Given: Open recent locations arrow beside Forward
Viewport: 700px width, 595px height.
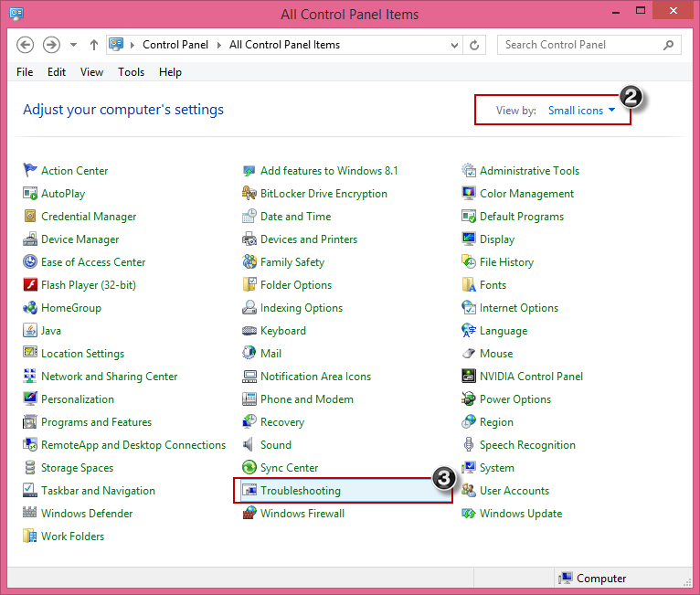Looking at the screenshot, I should click(x=74, y=45).
